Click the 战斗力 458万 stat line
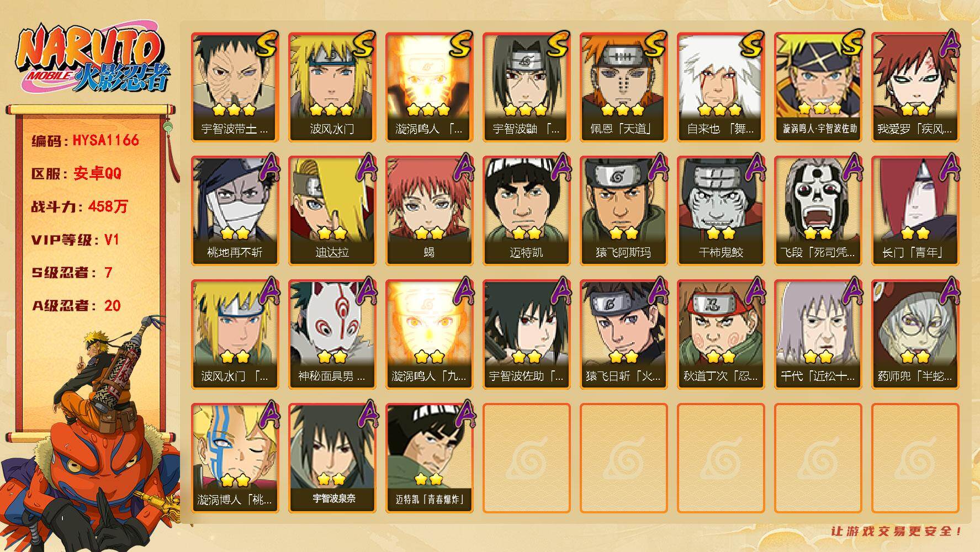Screen dimensions: 980x552 [x=80, y=206]
